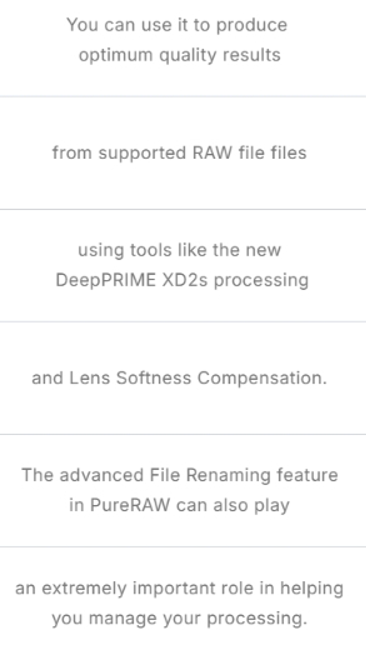Click the 'using tools like the new' line
366x652 pixels.
(x=179, y=250)
